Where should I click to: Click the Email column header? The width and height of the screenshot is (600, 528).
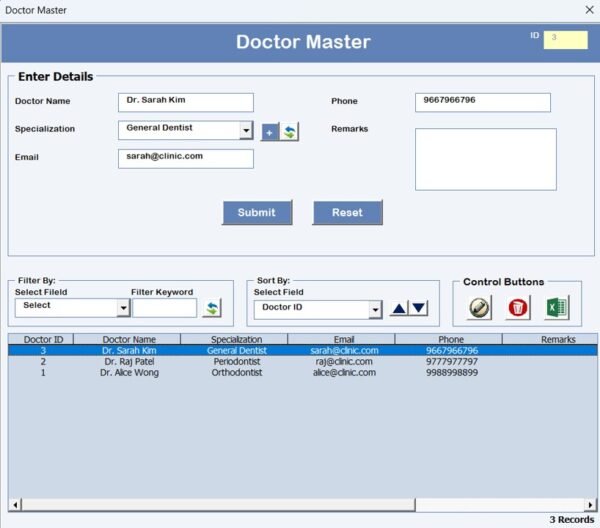pyautogui.click(x=341, y=339)
